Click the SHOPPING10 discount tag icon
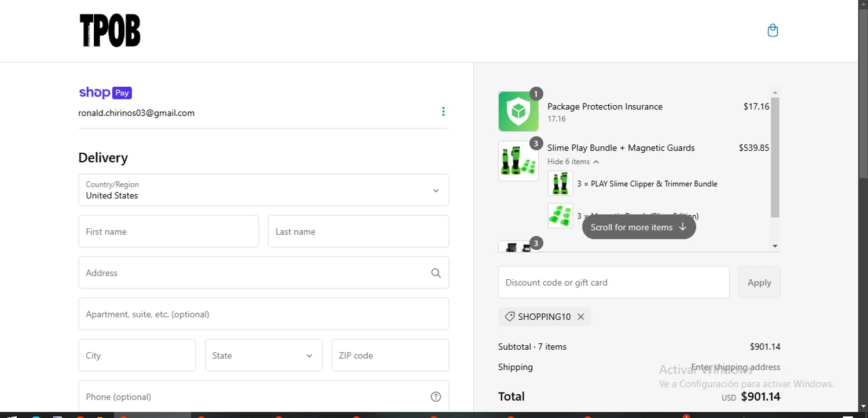The image size is (868, 418). [x=509, y=317]
